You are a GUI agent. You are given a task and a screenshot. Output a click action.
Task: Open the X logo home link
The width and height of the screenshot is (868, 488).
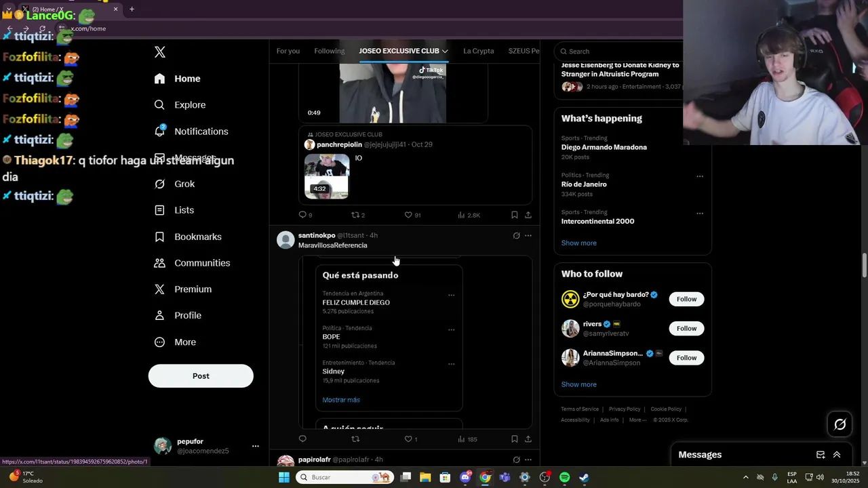coord(160,52)
